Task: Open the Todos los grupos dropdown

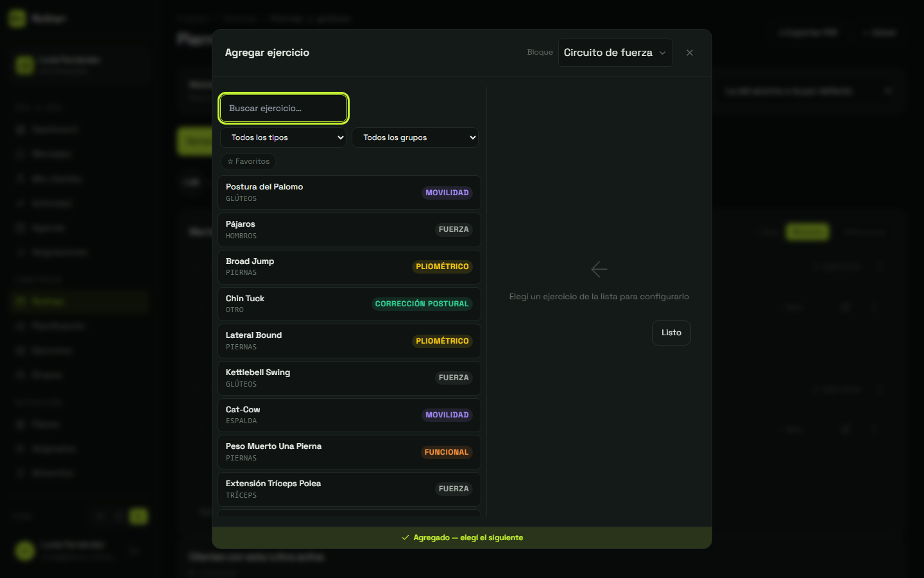Action: click(x=415, y=137)
